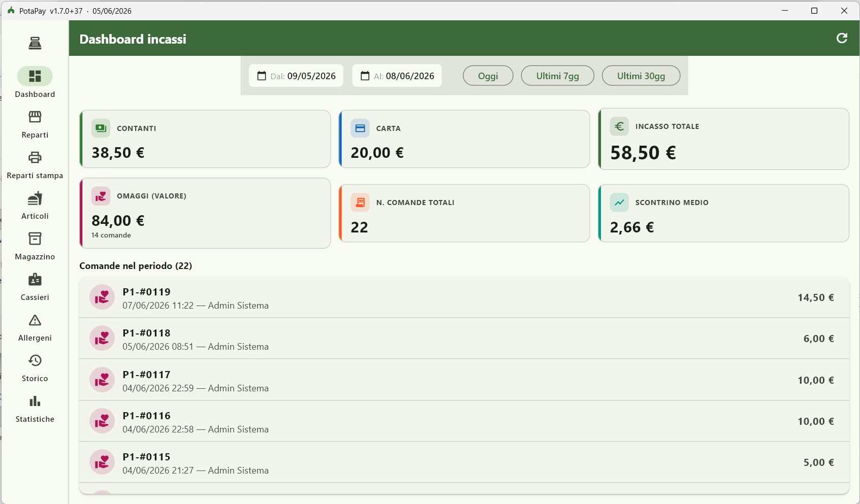
Task: Open order P1-#0117 row title
Action: pos(147,375)
